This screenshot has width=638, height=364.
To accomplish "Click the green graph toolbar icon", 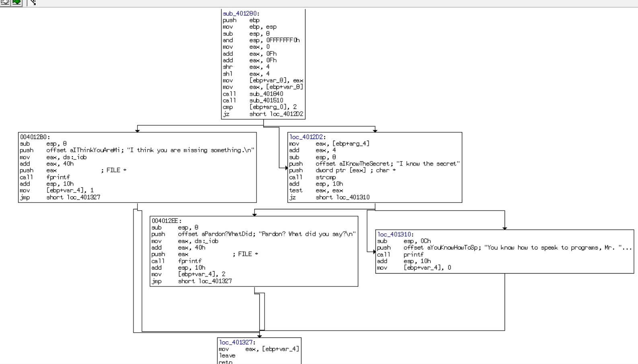I will point(16,2).
